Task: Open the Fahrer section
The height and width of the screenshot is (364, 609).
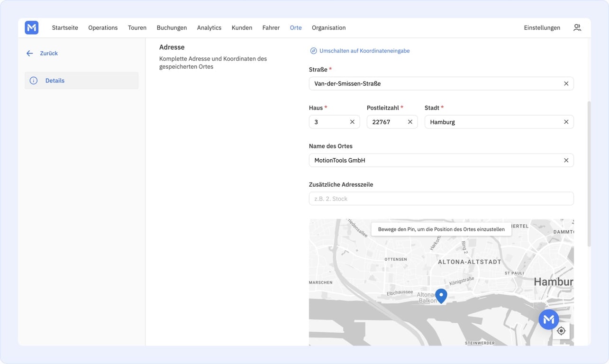Action: [x=271, y=27]
